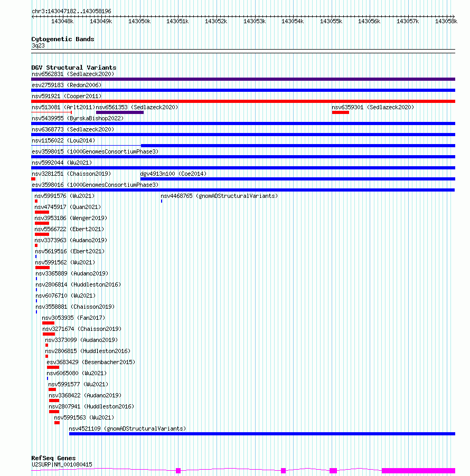
Task: Click the nsv3953186 (Wenger2019) label
Action: 71,218
